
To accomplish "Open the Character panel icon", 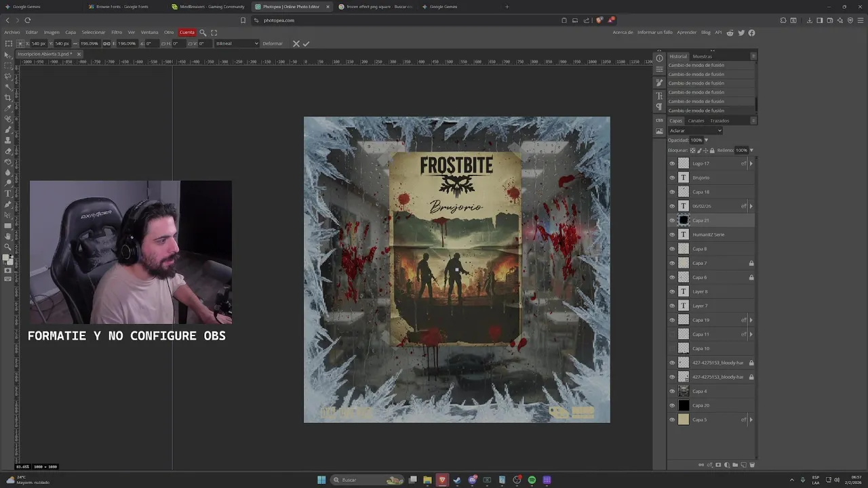I will 659,96.
